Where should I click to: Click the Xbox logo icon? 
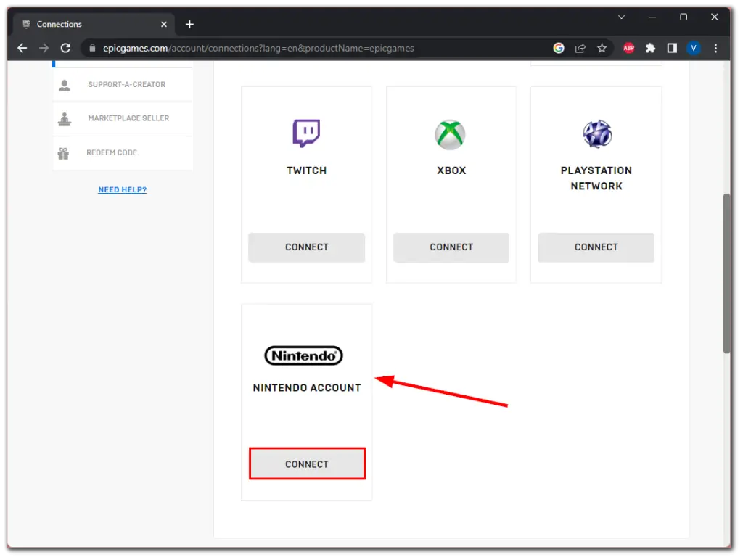[x=451, y=133]
